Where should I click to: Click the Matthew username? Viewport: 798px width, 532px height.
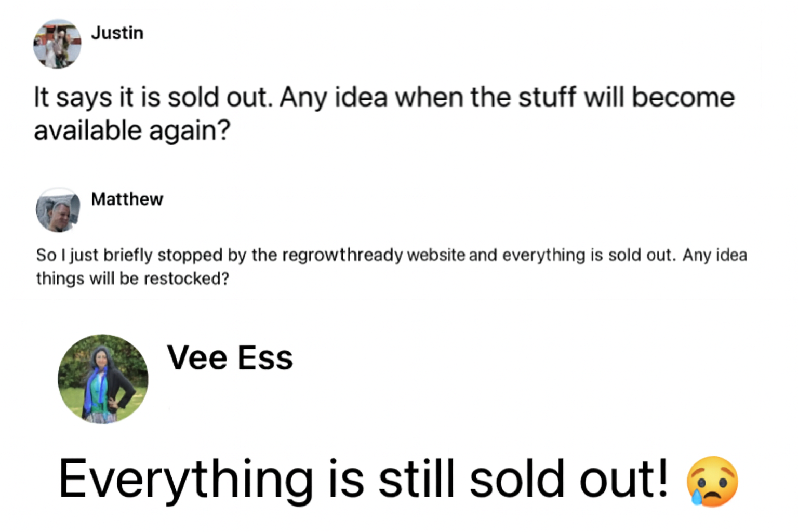point(127,199)
